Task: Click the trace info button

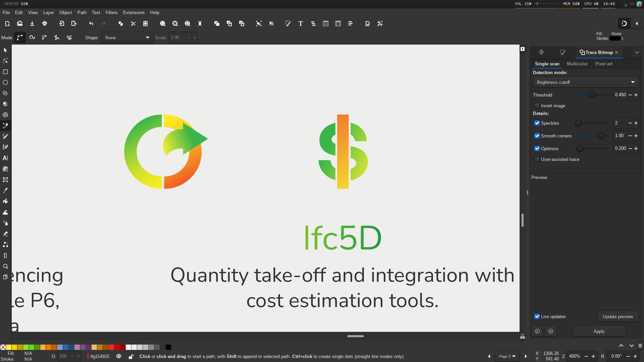Action: [537, 331]
